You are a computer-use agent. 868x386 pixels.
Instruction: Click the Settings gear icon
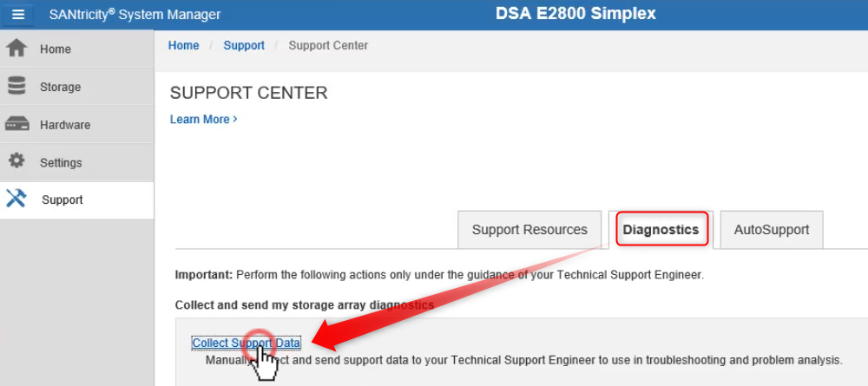[16, 161]
